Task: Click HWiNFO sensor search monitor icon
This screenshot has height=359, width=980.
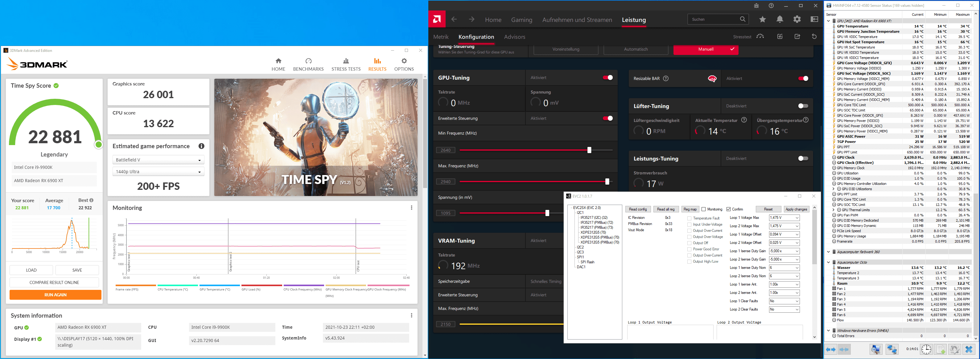Action: coord(876,349)
